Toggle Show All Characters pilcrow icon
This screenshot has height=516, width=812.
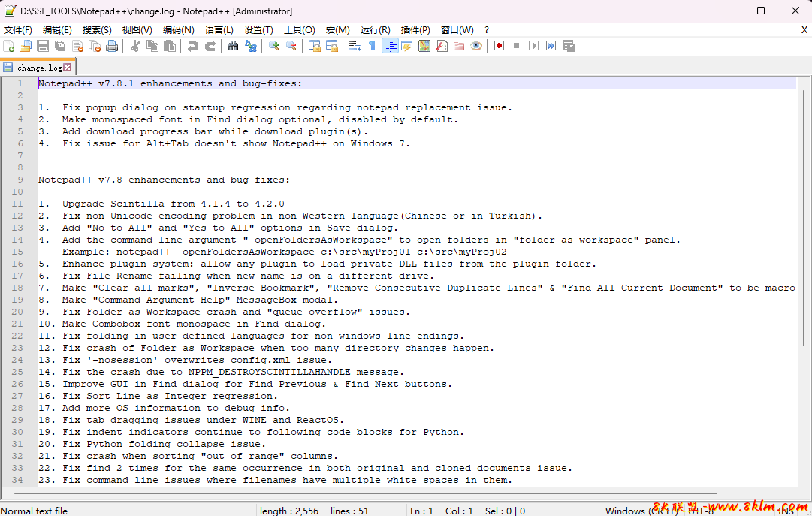(373, 46)
